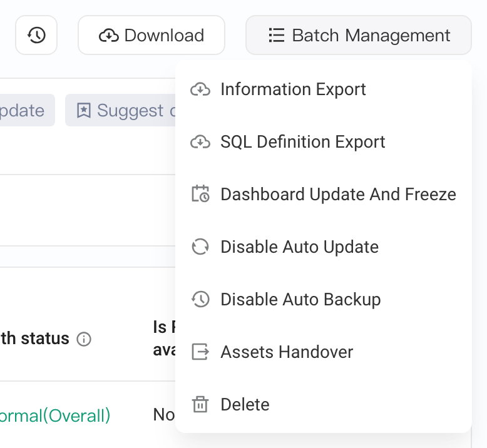Click the refresh icon beside Disable Auto Update
This screenshot has height=448, width=487.
(200, 247)
